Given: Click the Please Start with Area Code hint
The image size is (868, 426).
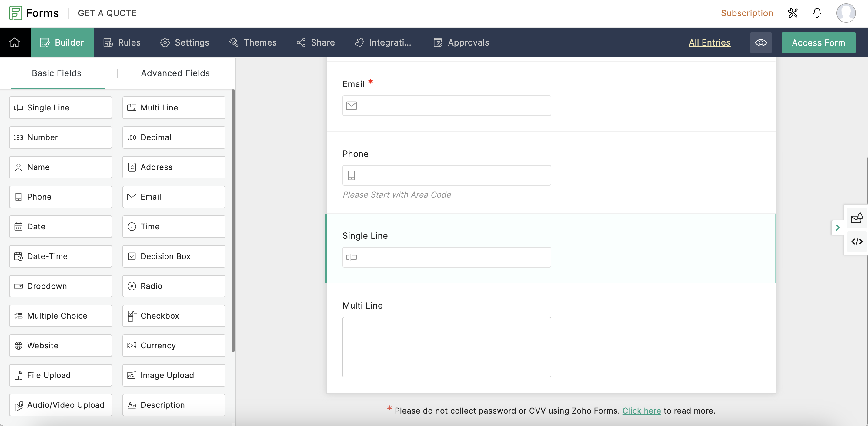Looking at the screenshot, I should pyautogui.click(x=398, y=195).
